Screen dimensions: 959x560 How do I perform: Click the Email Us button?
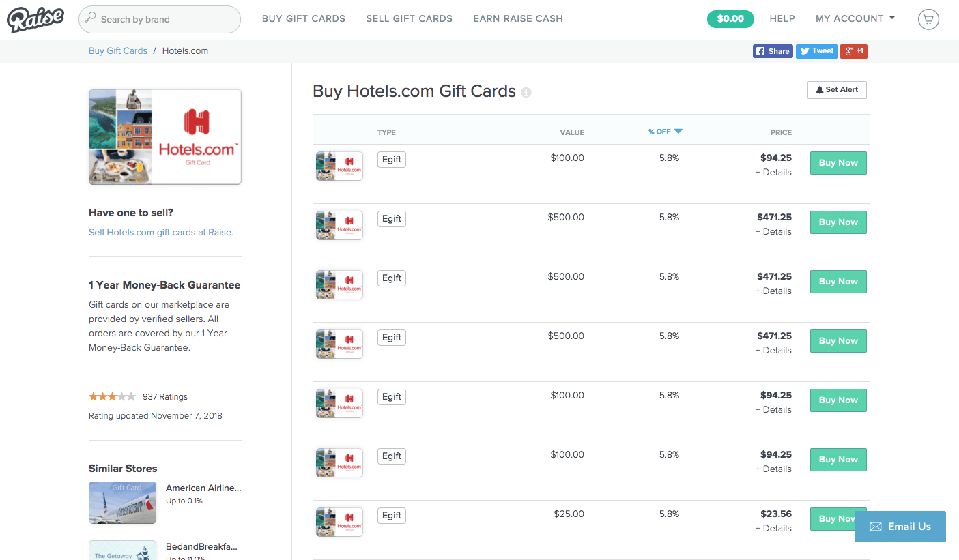coord(900,527)
